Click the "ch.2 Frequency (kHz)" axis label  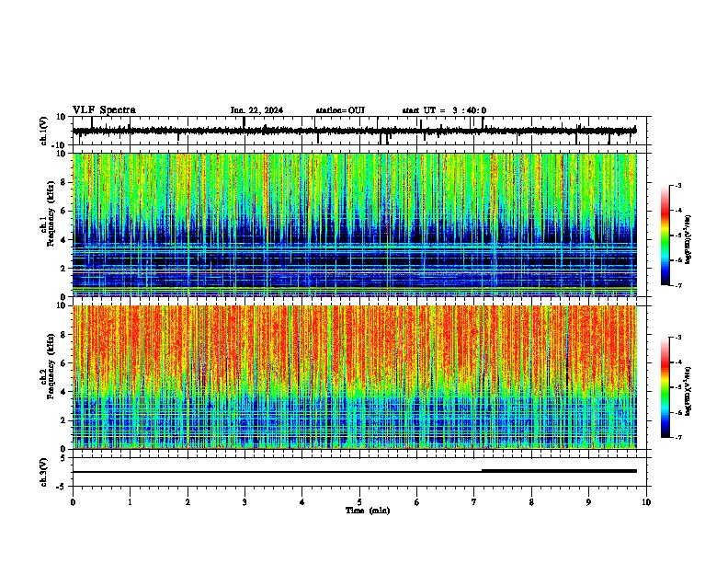click(x=48, y=366)
